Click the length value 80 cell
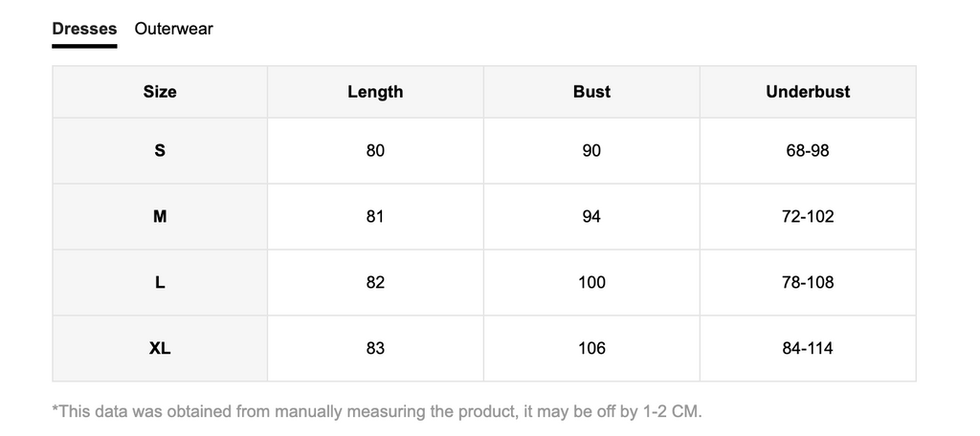The width and height of the screenshot is (980, 436). [375, 150]
